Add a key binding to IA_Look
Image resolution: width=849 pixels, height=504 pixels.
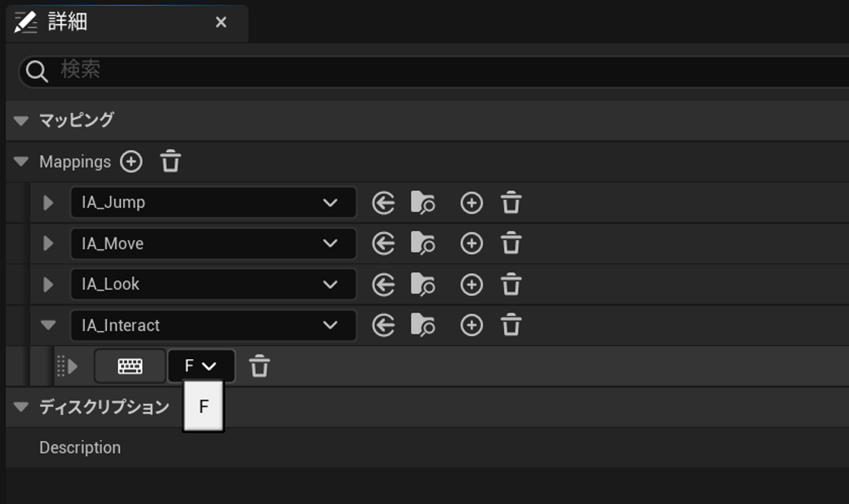[471, 285]
